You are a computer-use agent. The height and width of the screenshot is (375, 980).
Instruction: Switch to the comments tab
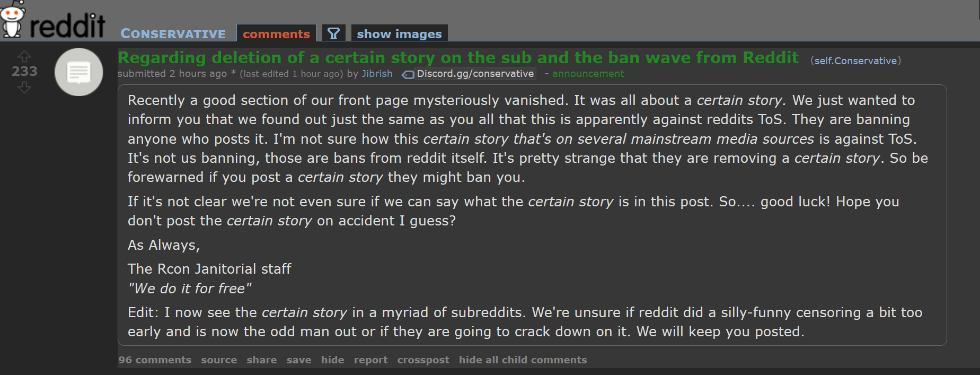click(276, 33)
